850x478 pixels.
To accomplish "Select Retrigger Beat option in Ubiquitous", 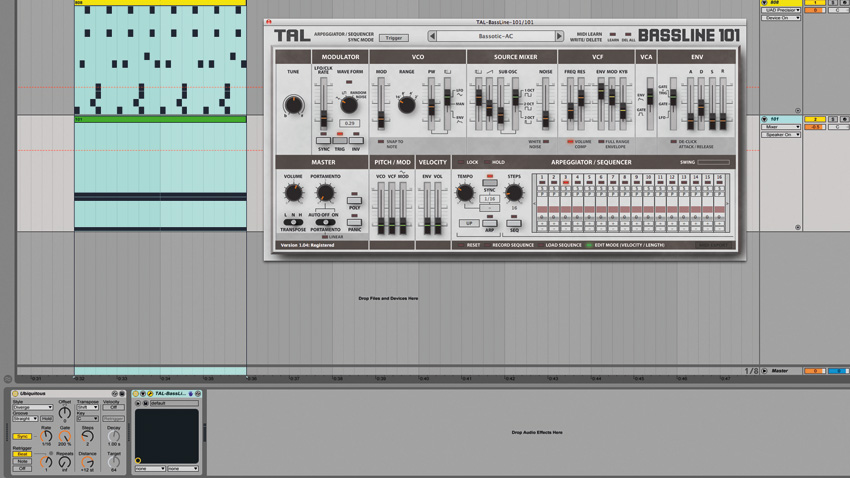I will pos(22,454).
